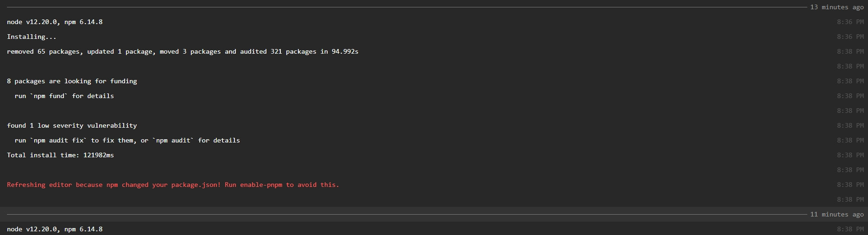Click the 'removed 65 packages' log line
868x235 pixels.
coord(183,51)
